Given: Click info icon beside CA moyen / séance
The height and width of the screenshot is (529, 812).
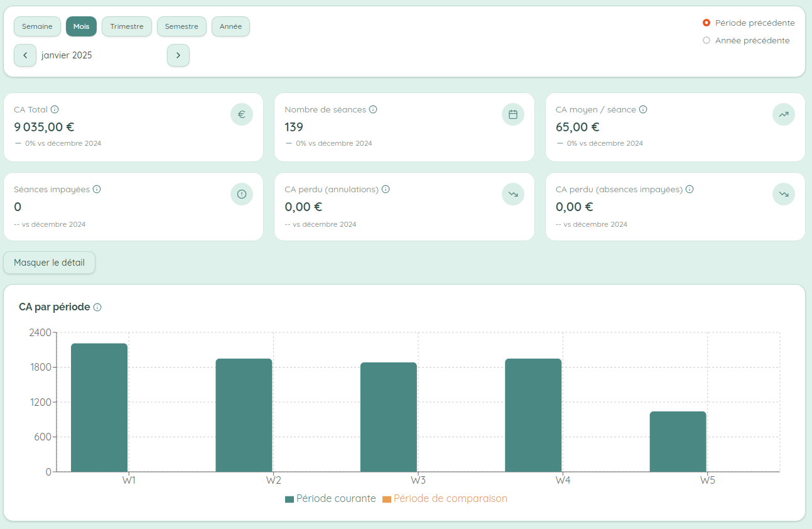Looking at the screenshot, I should 643,109.
